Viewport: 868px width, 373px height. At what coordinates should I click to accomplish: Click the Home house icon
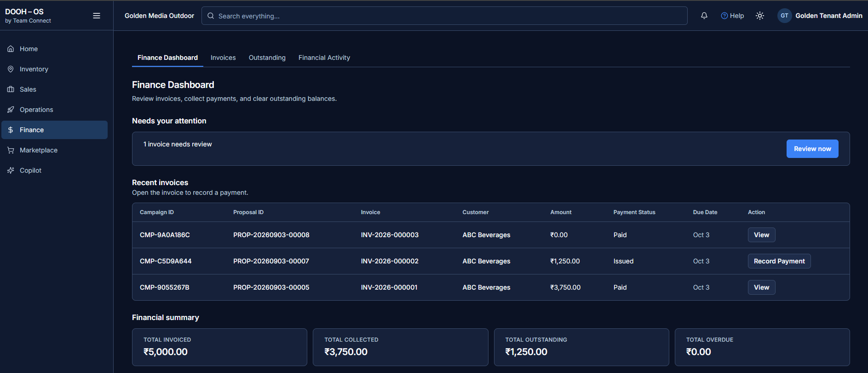pos(11,49)
